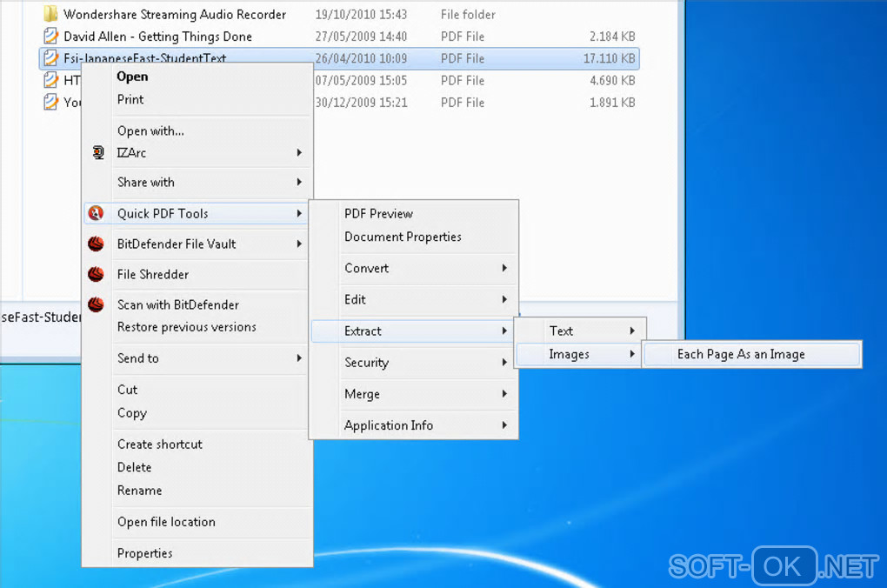Click the 07/05/2009 15:05 date cell
This screenshot has height=588, width=887.
click(361, 80)
